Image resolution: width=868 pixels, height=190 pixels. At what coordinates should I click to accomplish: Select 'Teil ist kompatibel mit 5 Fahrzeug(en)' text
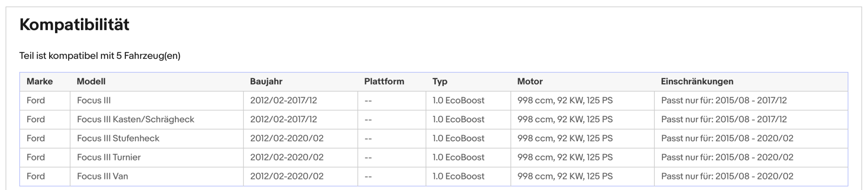tap(100, 56)
